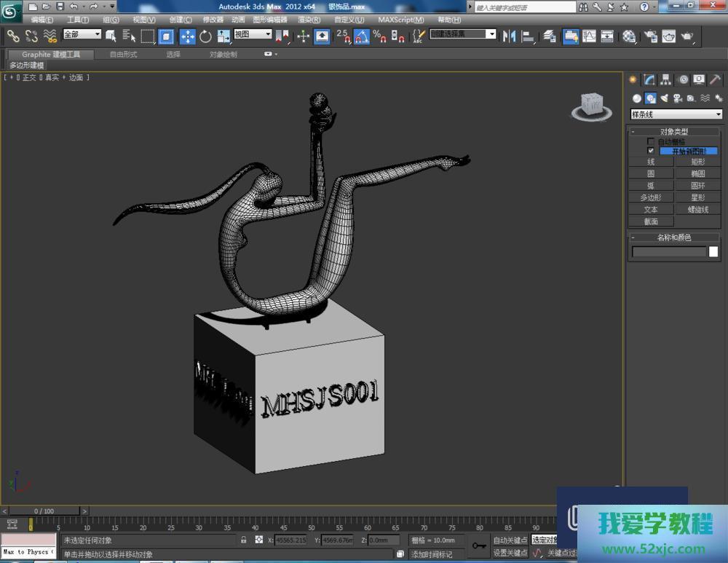
Task: Uncheck the 开始新图形 checkbox
Action: point(651,151)
